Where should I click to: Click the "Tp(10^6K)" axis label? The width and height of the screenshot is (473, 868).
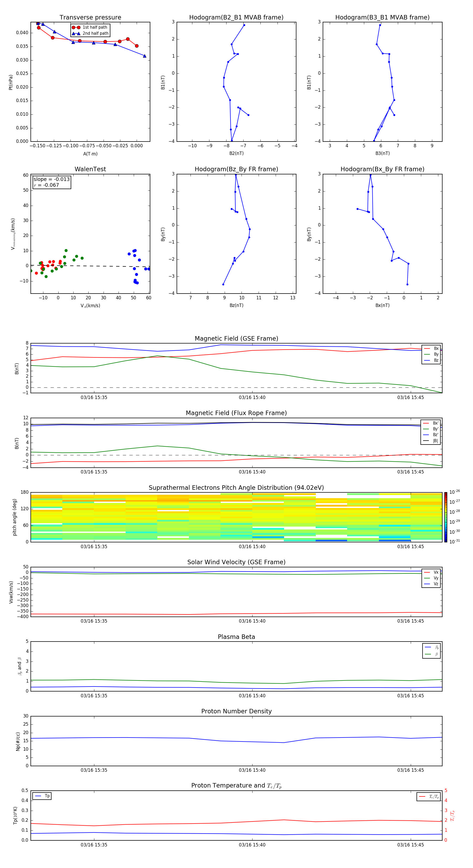[15, 815]
